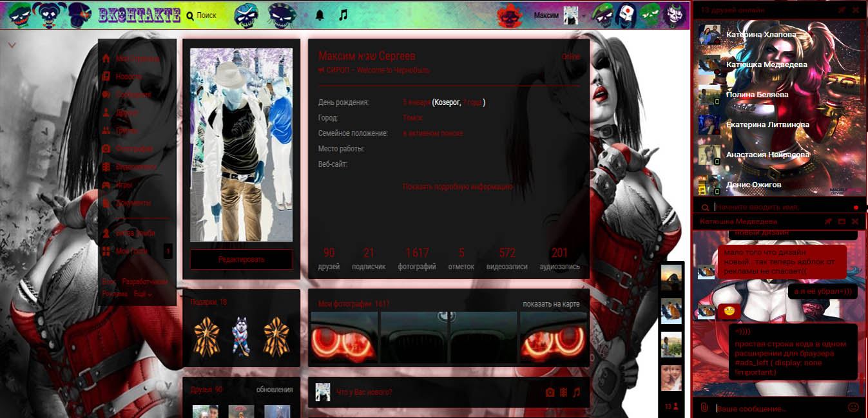This screenshot has height=418, width=868.
Task: Click the Редактировать button under profile photo
Action: point(241,260)
